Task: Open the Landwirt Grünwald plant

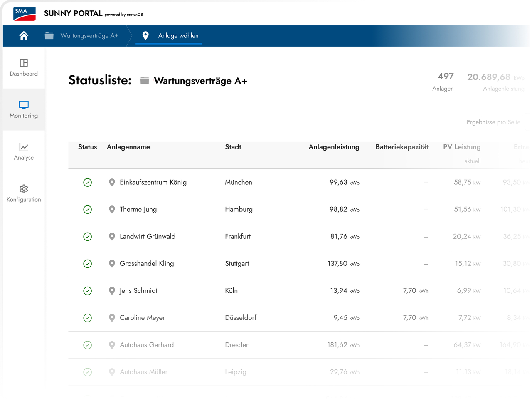Action: pyautogui.click(x=148, y=236)
